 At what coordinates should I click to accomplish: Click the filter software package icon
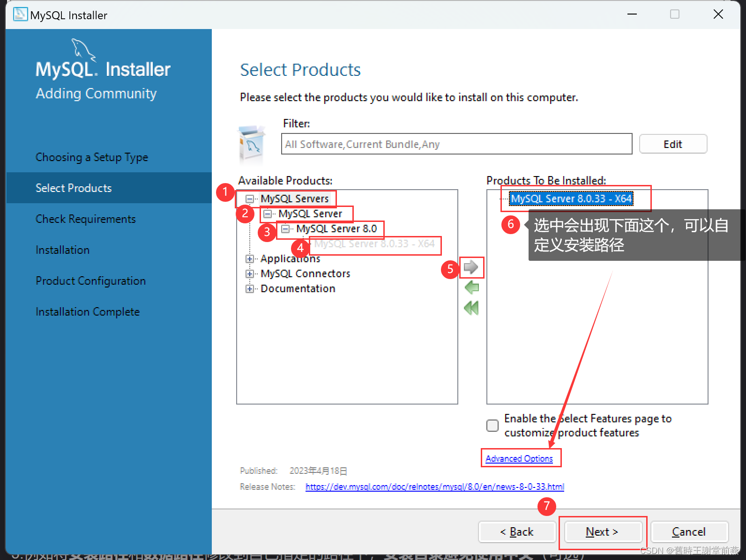coord(252,144)
